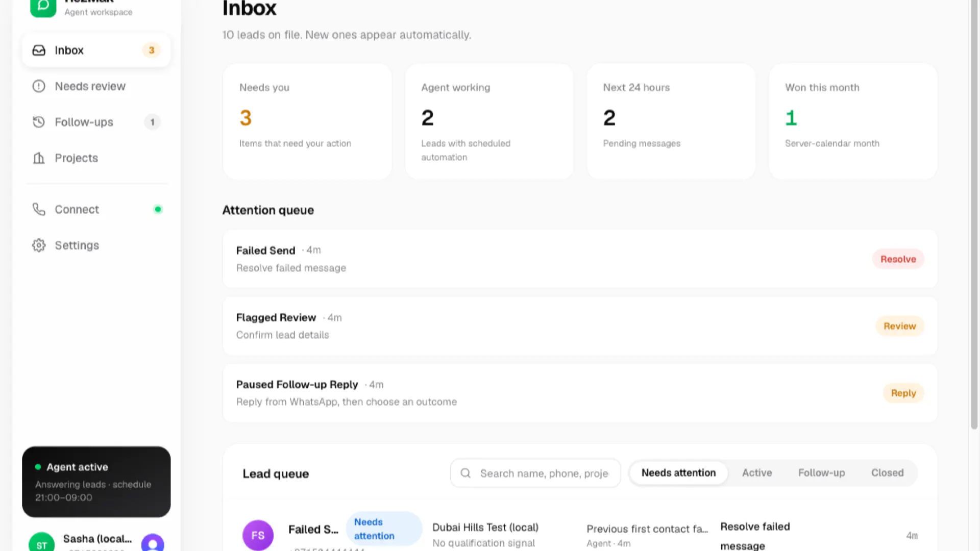Click Dubai Hills Test (local) project text
This screenshot has height=551, width=980.
485,527
